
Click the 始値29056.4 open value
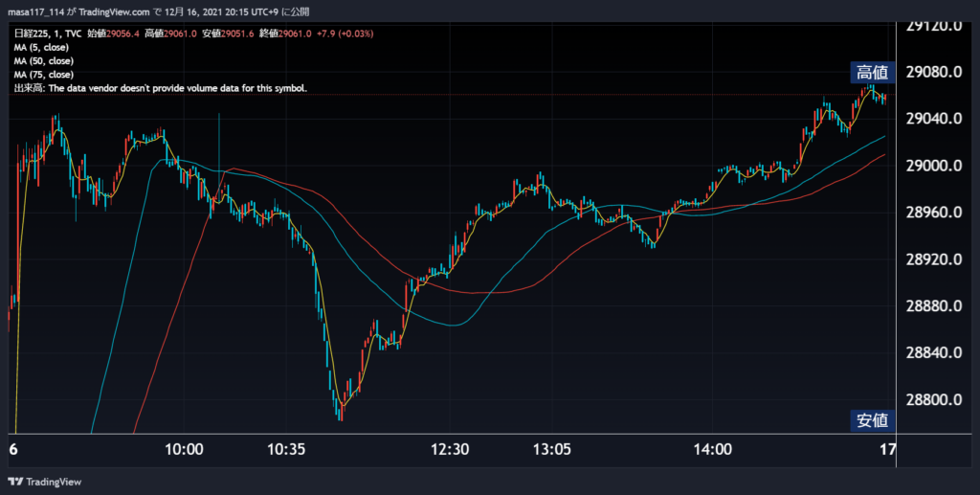[x=115, y=34]
